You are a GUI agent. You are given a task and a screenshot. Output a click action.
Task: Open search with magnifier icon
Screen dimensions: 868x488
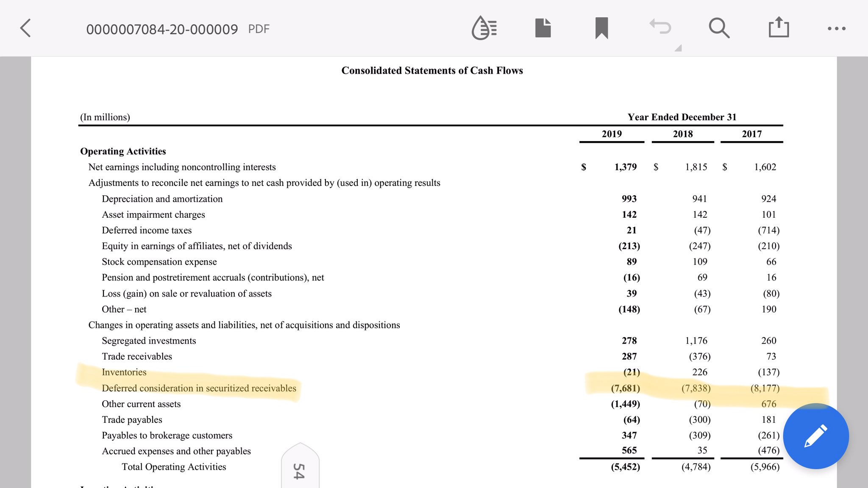click(x=719, y=28)
